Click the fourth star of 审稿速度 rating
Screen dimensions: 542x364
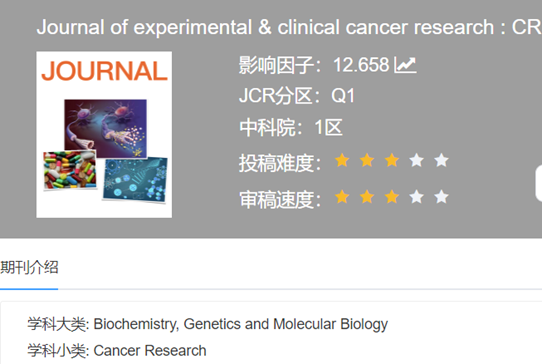[417, 197]
